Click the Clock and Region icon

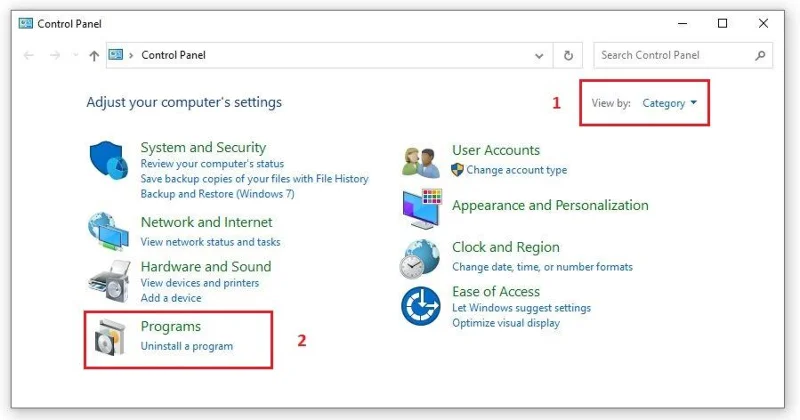tap(421, 258)
